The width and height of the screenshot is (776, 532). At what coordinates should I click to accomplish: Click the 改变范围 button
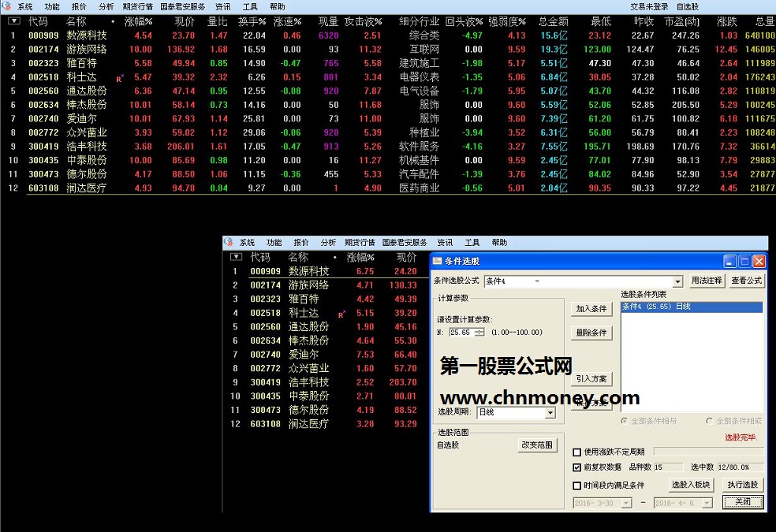click(537, 445)
